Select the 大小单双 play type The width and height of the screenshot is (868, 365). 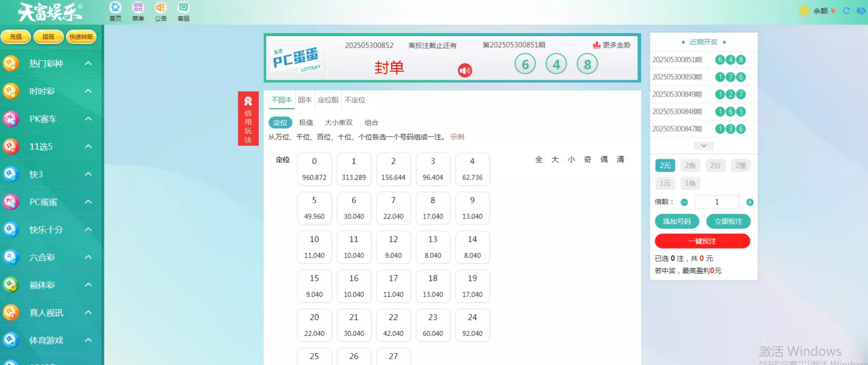pos(338,123)
